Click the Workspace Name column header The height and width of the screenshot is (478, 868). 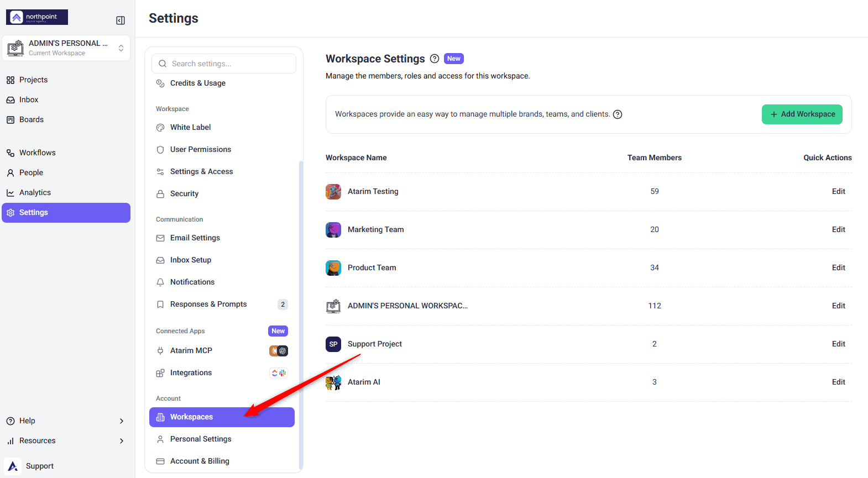point(356,157)
